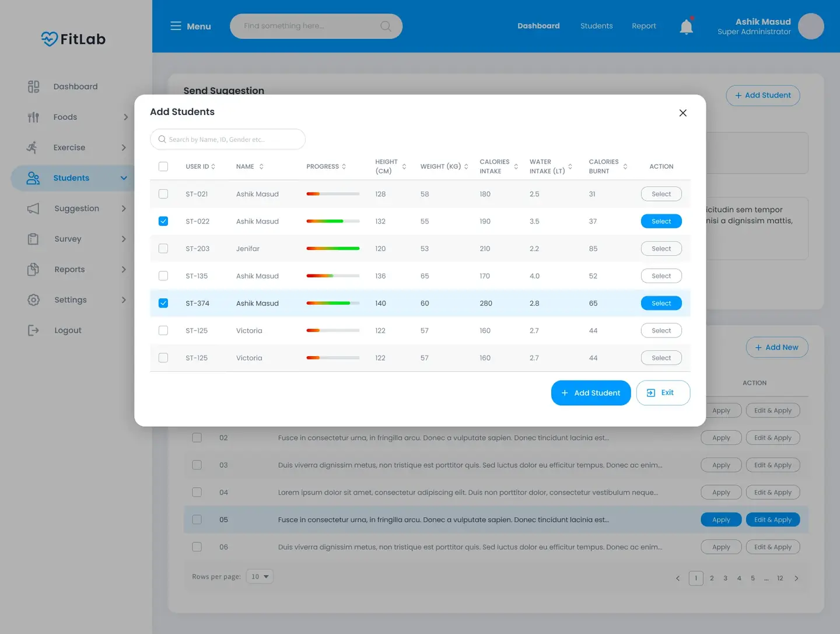
Task: Click progress bar of ST-203 Jenifer
Action: tap(333, 249)
